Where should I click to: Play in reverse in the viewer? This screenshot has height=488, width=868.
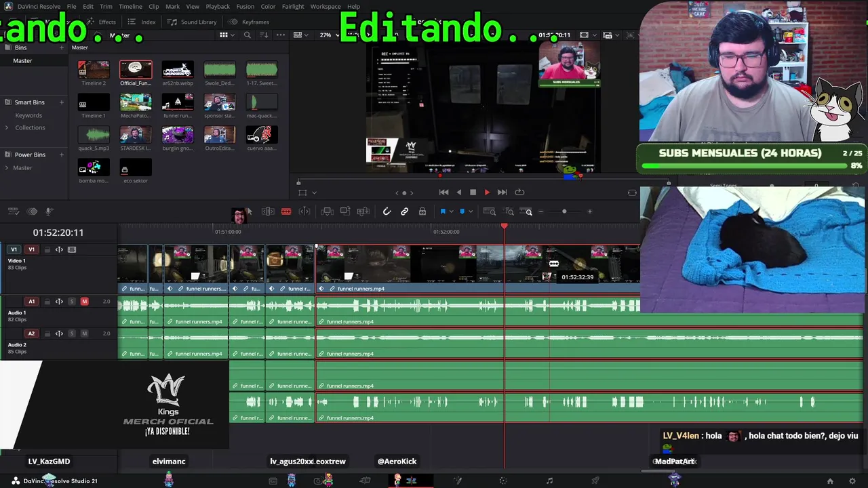[458, 192]
